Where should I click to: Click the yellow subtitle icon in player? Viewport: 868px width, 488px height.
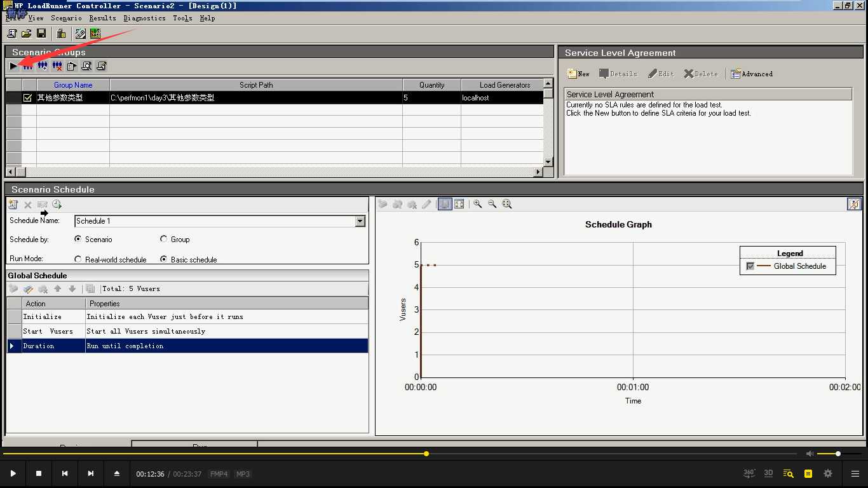pyautogui.click(x=808, y=473)
